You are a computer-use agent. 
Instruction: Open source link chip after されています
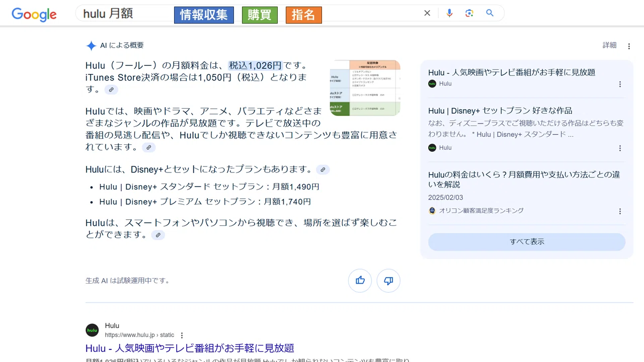click(148, 147)
